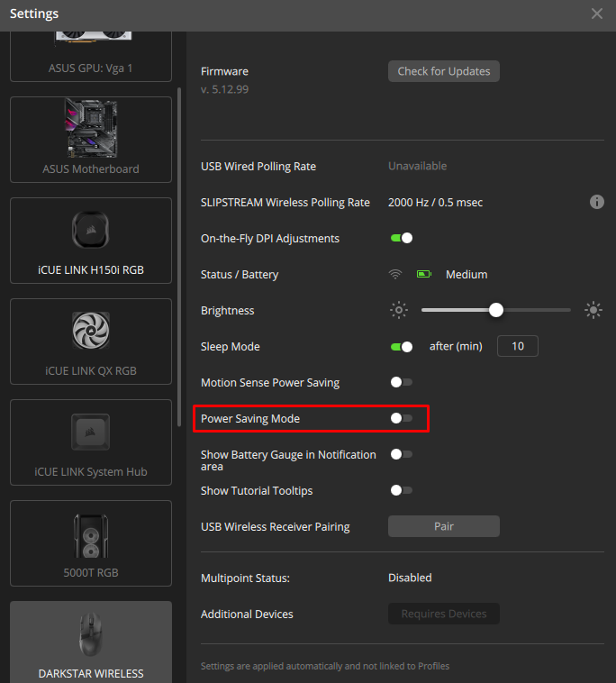Open iCUE LINK QX RGB fan device
Viewport: 616px width, 683px height.
coord(91,341)
